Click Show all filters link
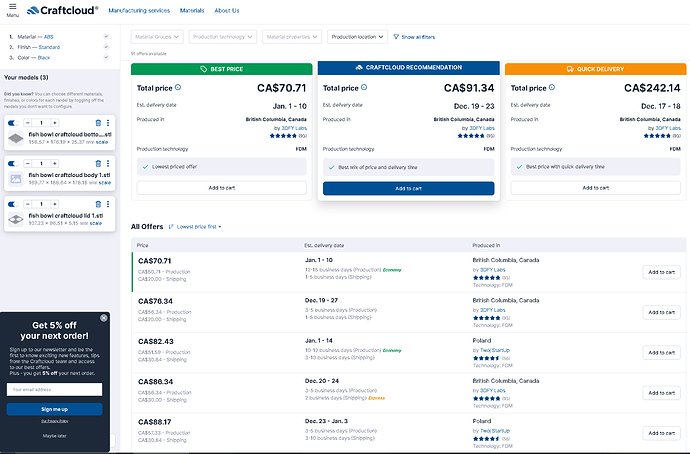Screen dimensions: 690x454 418,37
